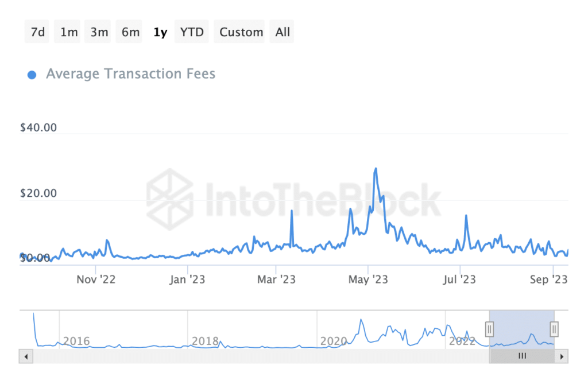Select the 7d time range
This screenshot has width=588, height=392.
tap(38, 32)
